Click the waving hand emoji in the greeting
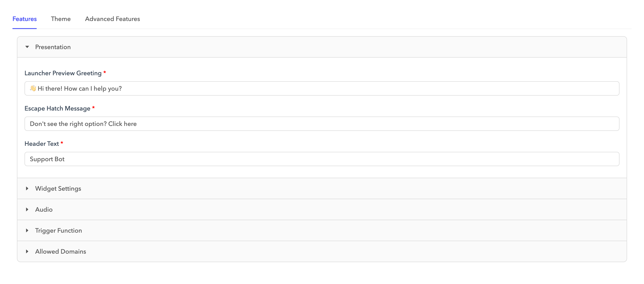 (33, 88)
